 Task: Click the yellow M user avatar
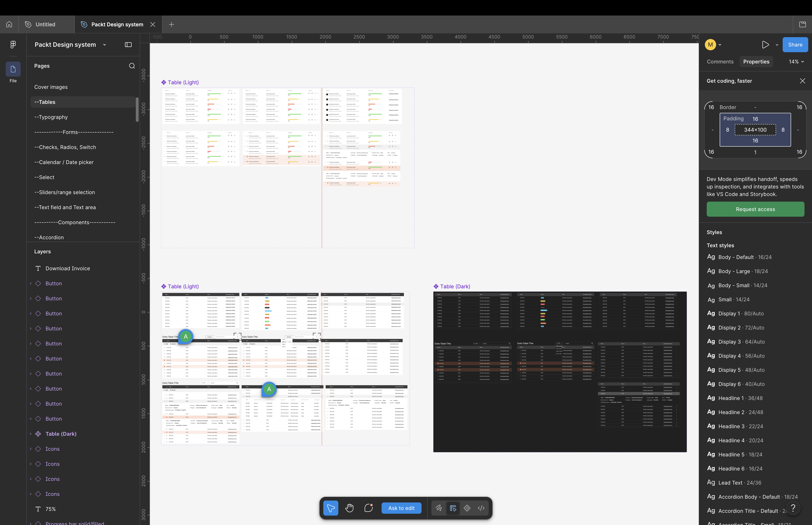point(710,45)
